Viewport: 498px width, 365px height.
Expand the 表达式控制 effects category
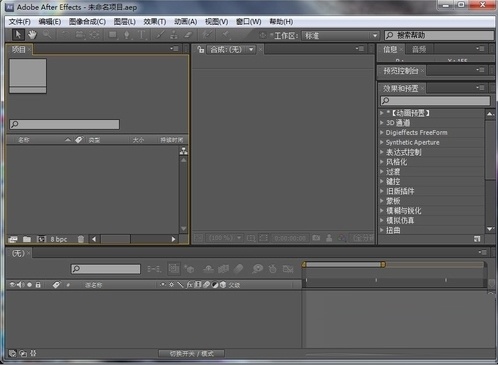point(382,152)
